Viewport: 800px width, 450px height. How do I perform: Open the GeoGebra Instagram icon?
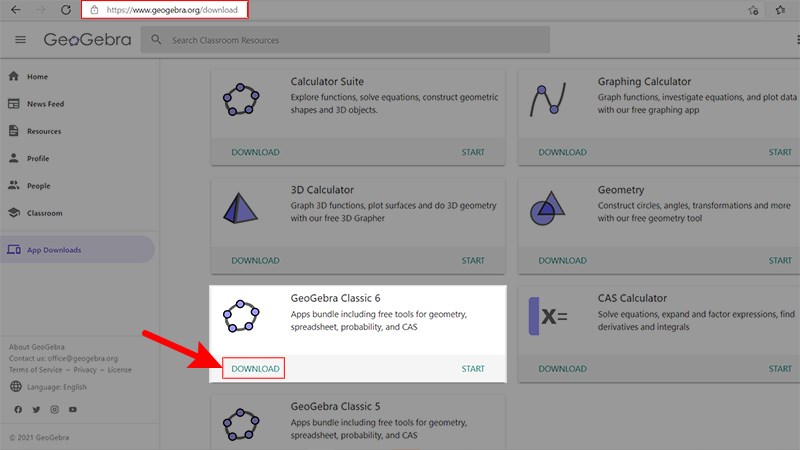(x=54, y=410)
